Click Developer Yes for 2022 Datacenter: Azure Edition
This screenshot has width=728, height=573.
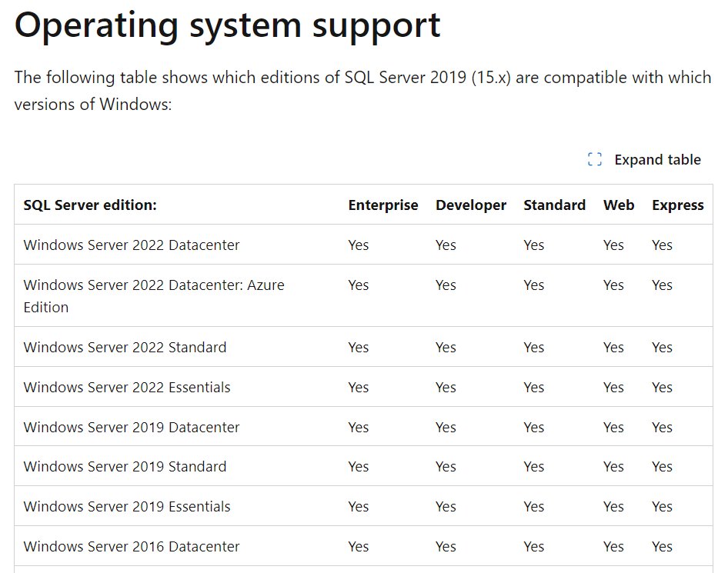446,285
